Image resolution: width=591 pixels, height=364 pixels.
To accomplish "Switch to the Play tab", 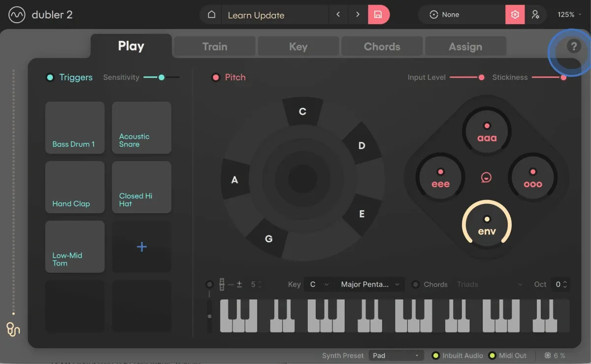I will (x=131, y=46).
